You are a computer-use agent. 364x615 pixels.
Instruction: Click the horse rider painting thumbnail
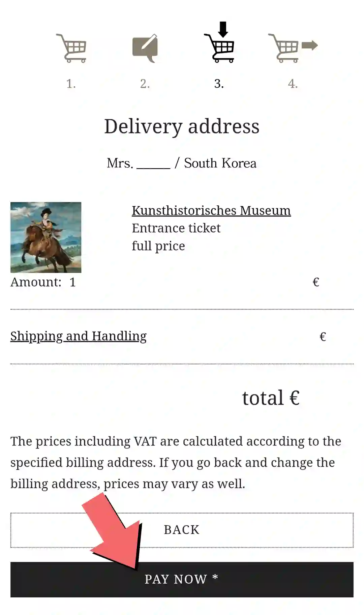pyautogui.click(x=46, y=237)
